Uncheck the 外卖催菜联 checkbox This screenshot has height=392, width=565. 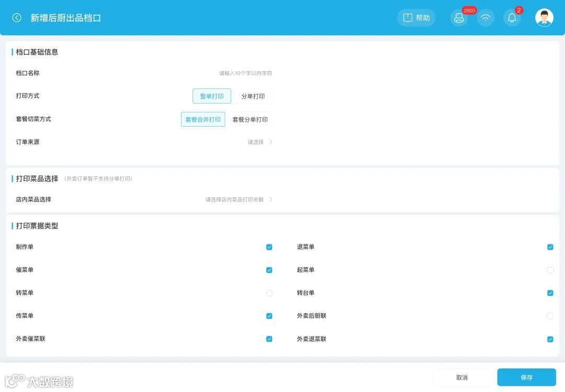(269, 339)
